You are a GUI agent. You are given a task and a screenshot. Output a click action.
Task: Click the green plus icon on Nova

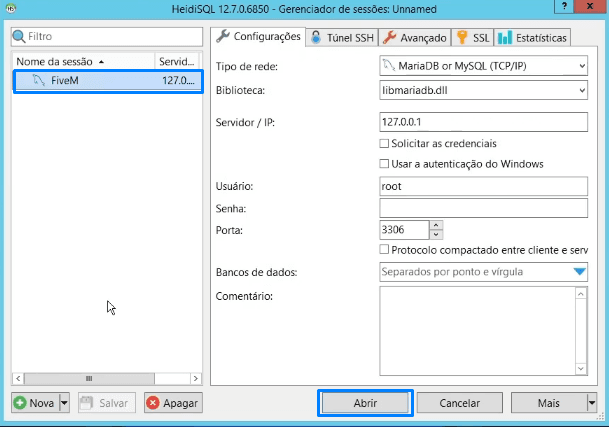tap(20, 403)
